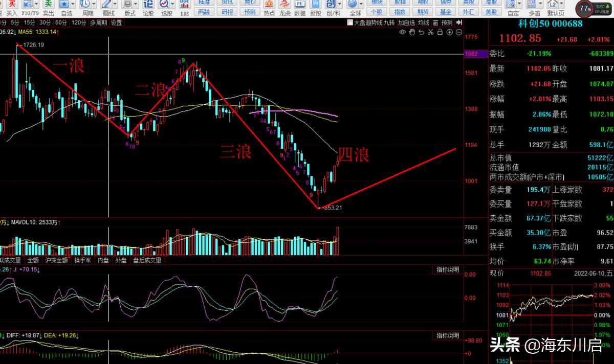
Task: Click the lower 指标说明 button on MACD panel
Action: (448, 335)
